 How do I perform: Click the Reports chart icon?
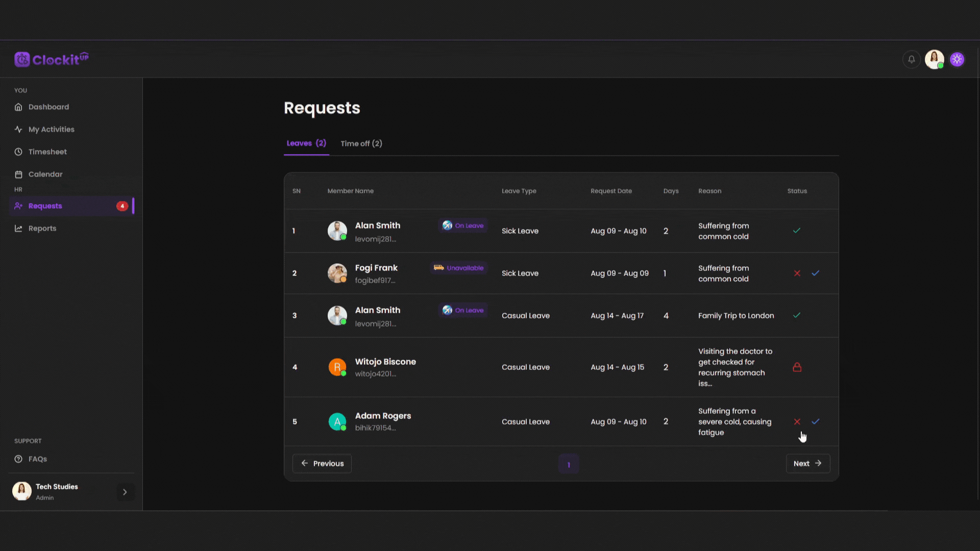pos(18,228)
